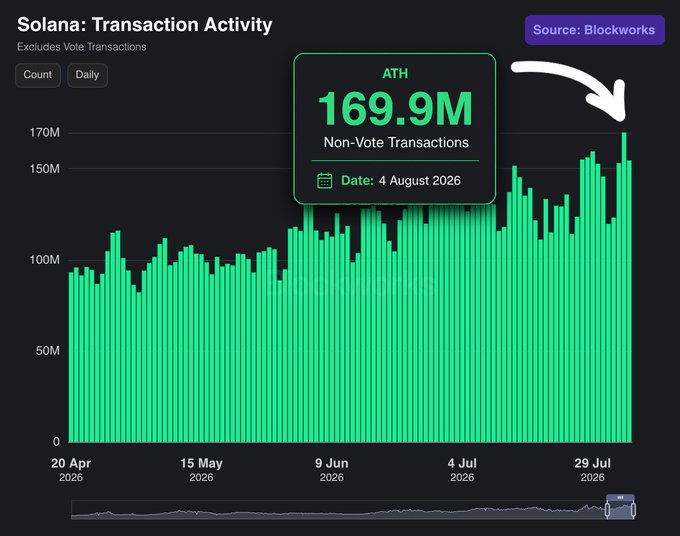
Task: Click the 50M y-axis label
Action: pos(48,350)
